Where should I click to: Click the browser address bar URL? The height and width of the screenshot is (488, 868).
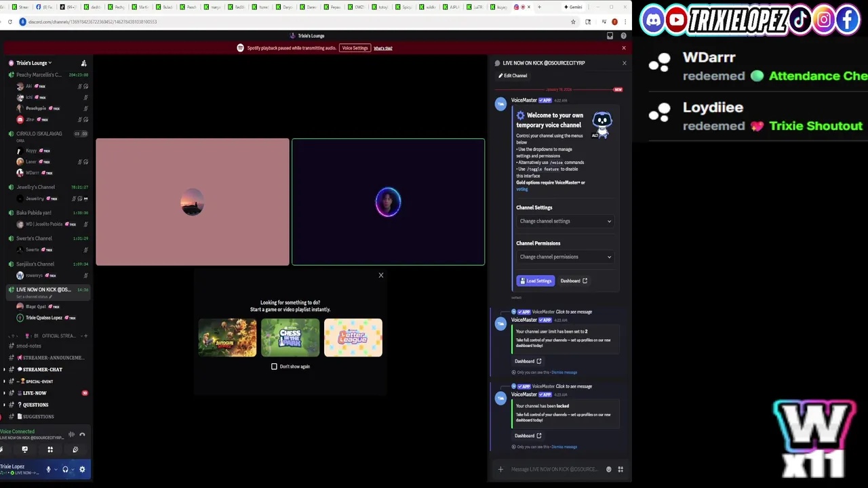[93, 22]
